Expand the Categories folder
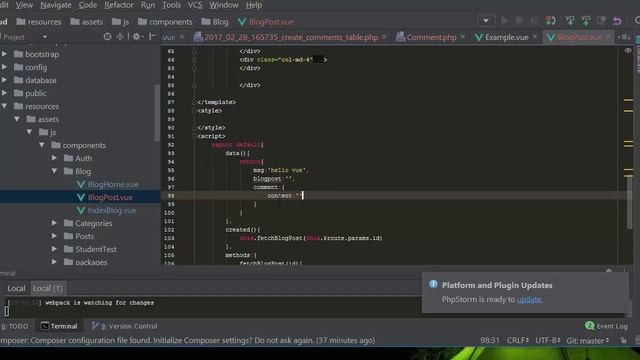The height and width of the screenshot is (360, 640). [x=54, y=223]
